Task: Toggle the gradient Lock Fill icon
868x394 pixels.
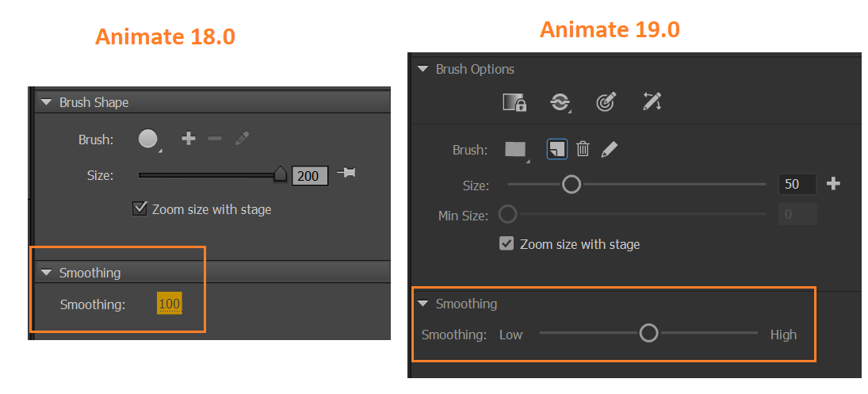Action: click(x=514, y=102)
